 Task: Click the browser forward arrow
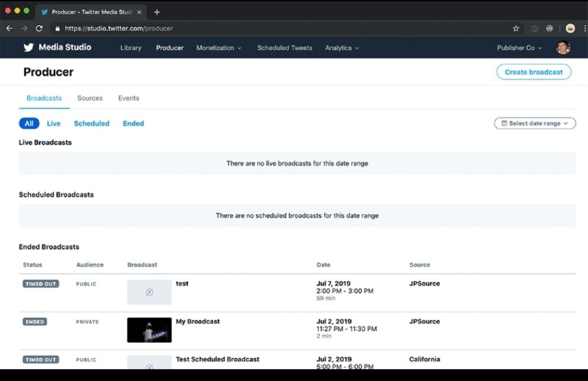pos(24,29)
